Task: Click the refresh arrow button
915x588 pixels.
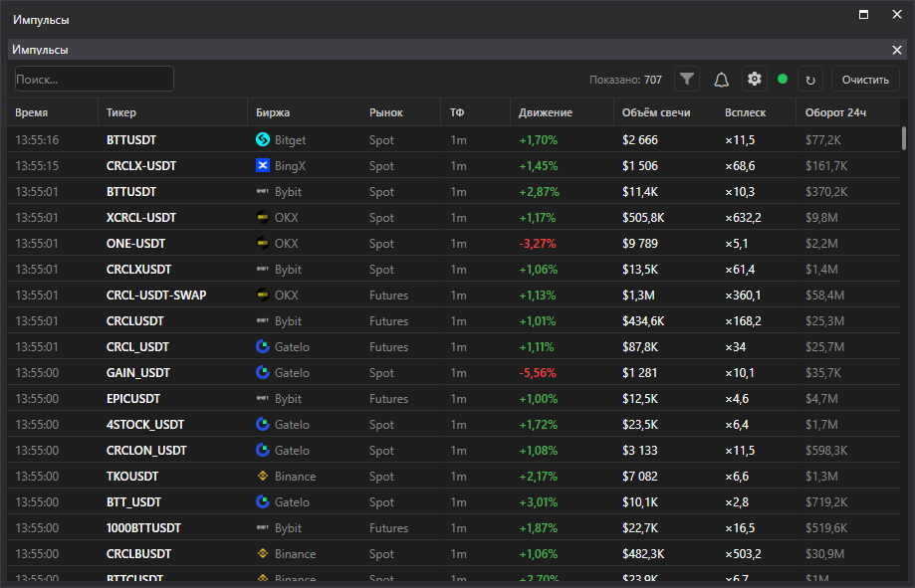Action: tap(810, 80)
